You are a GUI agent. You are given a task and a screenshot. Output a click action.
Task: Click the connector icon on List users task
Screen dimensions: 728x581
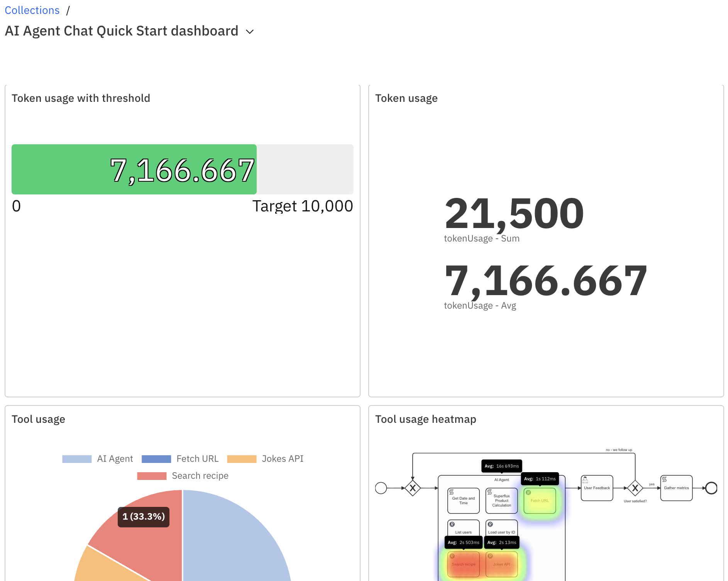tap(452, 524)
